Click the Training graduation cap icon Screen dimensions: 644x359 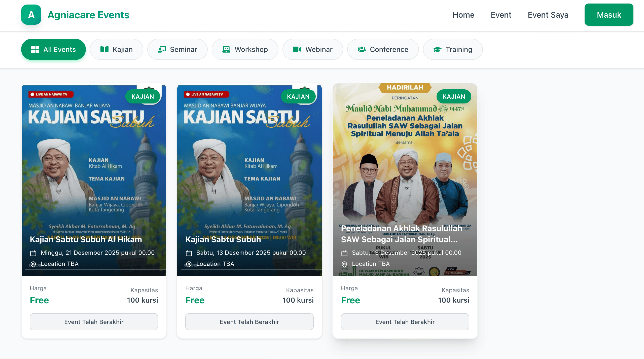[438, 49]
